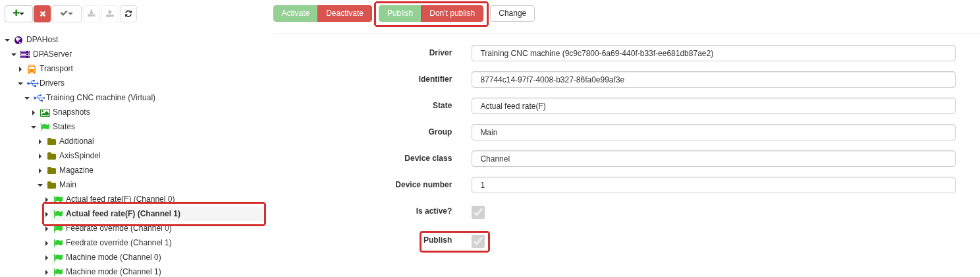Click flag icon of Feedrate override (Channel 0)
The height and width of the screenshot is (277, 980).
coord(58,228)
